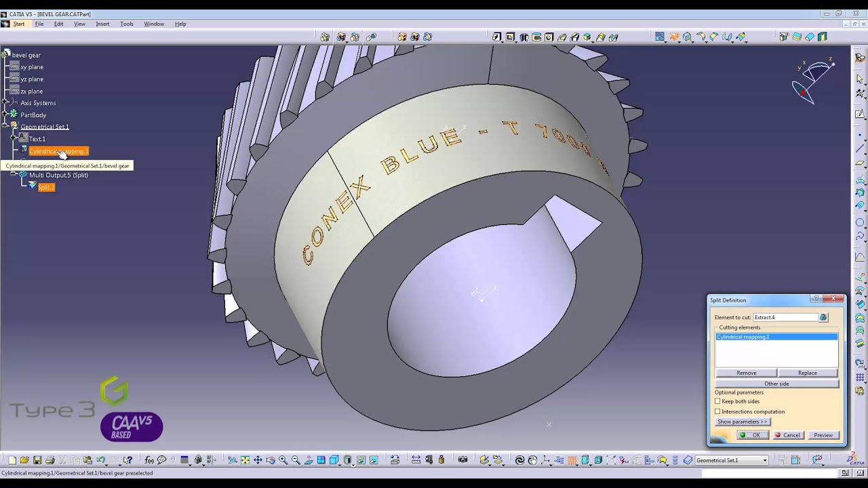Click the Open file folder icon
Image resolution: width=868 pixels, height=488 pixels.
coord(24,460)
